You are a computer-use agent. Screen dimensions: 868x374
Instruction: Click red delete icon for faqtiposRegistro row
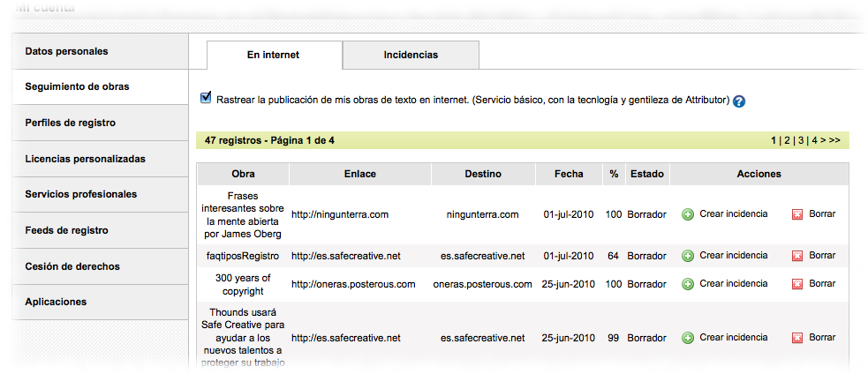797,256
